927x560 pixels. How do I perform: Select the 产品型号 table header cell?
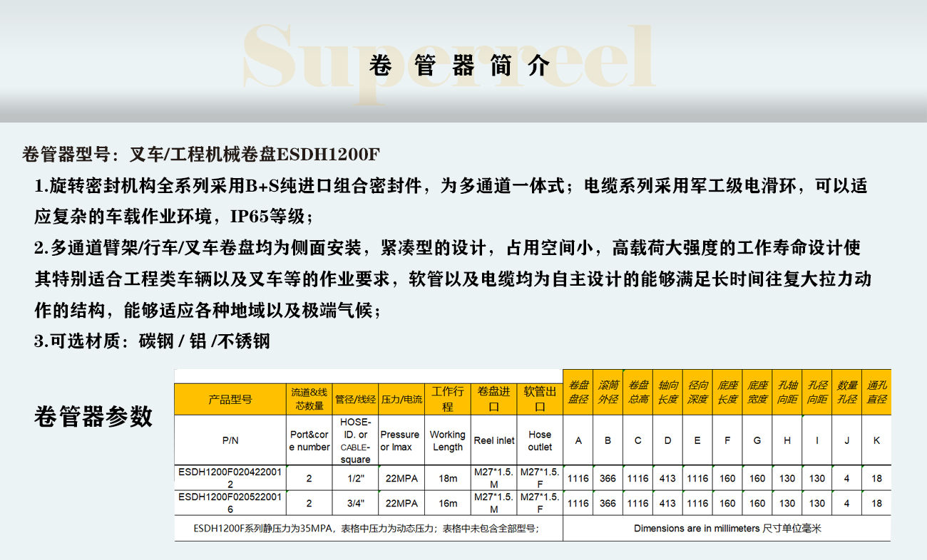pos(230,400)
